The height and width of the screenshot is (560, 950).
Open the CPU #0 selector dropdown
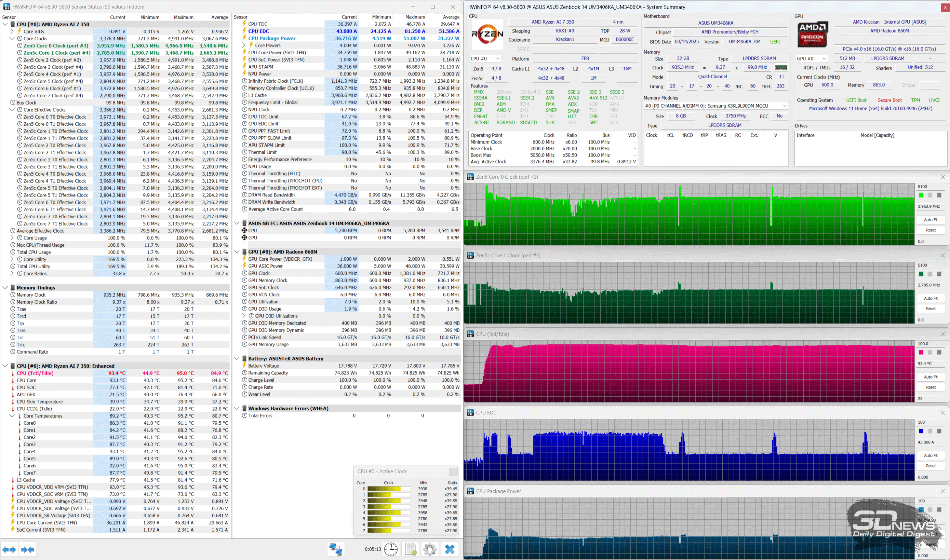click(x=485, y=58)
